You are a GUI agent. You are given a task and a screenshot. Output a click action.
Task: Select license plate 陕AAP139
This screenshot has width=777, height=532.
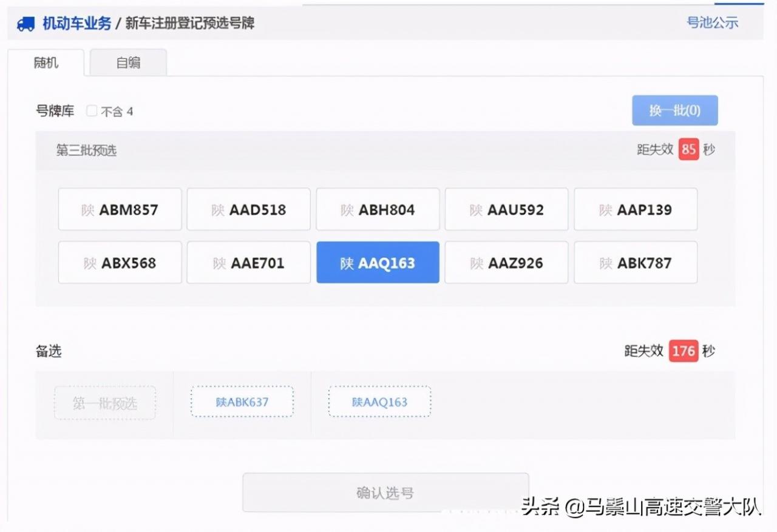point(636,209)
